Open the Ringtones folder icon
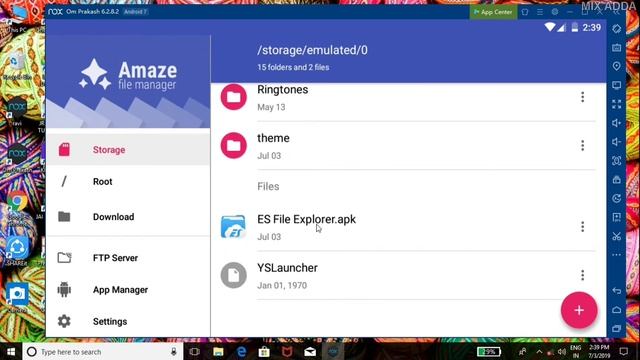 pos(233,97)
